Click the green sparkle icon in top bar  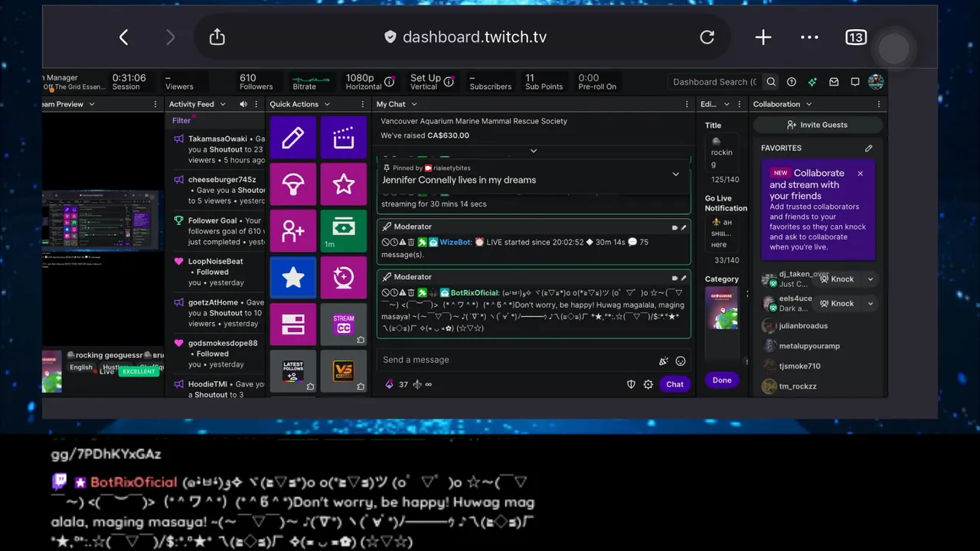(x=812, y=82)
